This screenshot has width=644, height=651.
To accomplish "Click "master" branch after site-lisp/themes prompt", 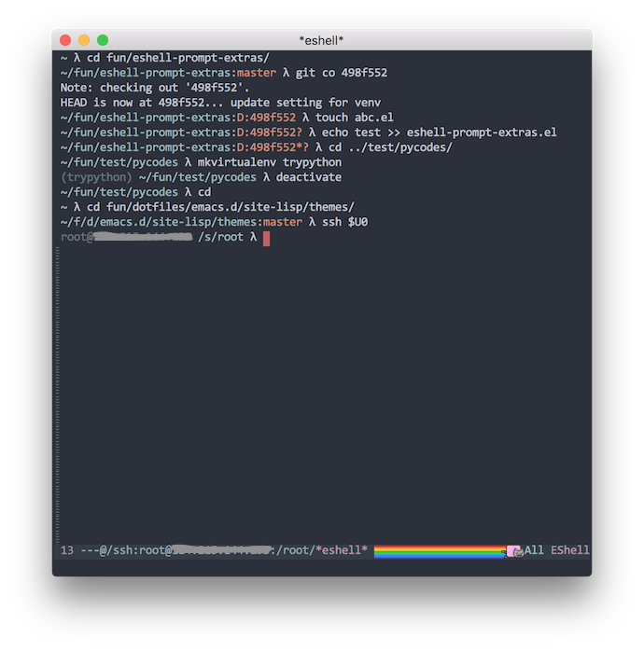I will click(283, 222).
